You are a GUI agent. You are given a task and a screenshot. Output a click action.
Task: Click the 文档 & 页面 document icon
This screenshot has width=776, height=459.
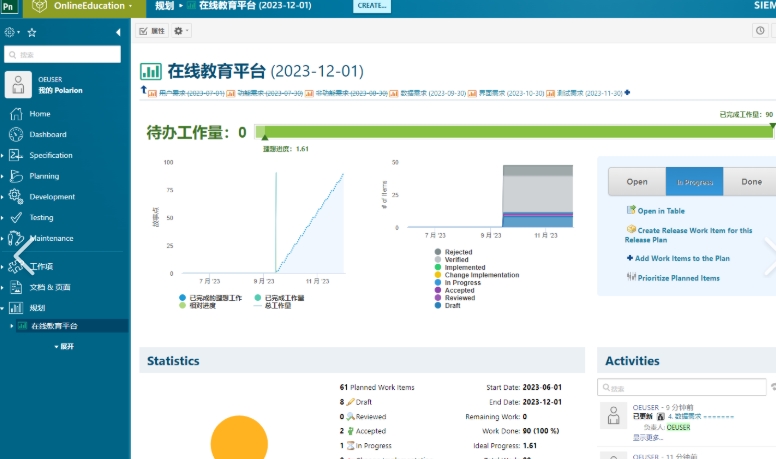16,287
